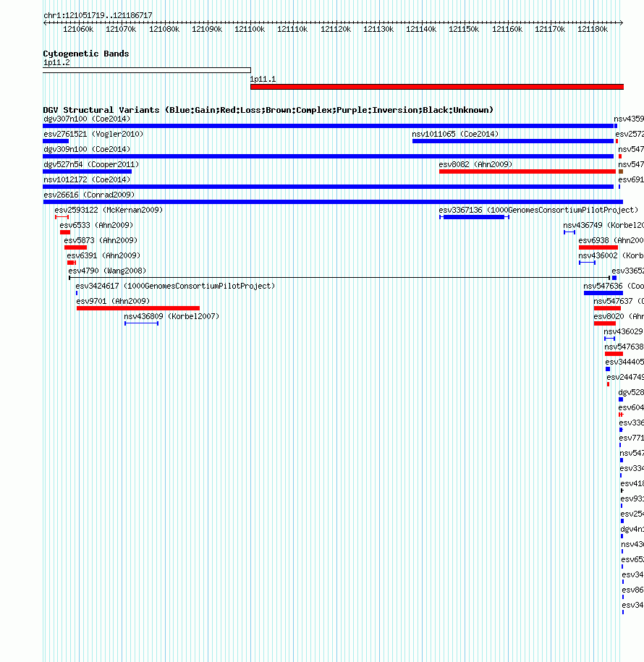Click the esv604 variant label
Screen dimensions: 644x662
[631, 408]
